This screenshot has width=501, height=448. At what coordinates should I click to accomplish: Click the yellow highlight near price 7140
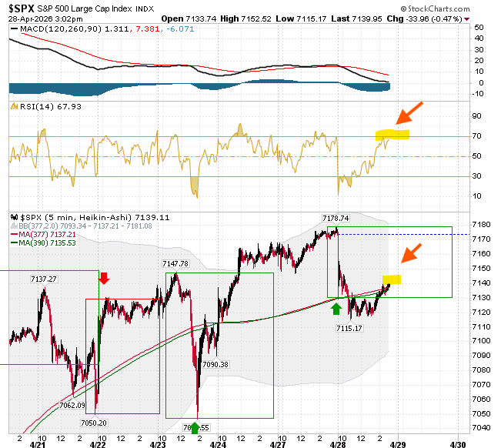392,279
